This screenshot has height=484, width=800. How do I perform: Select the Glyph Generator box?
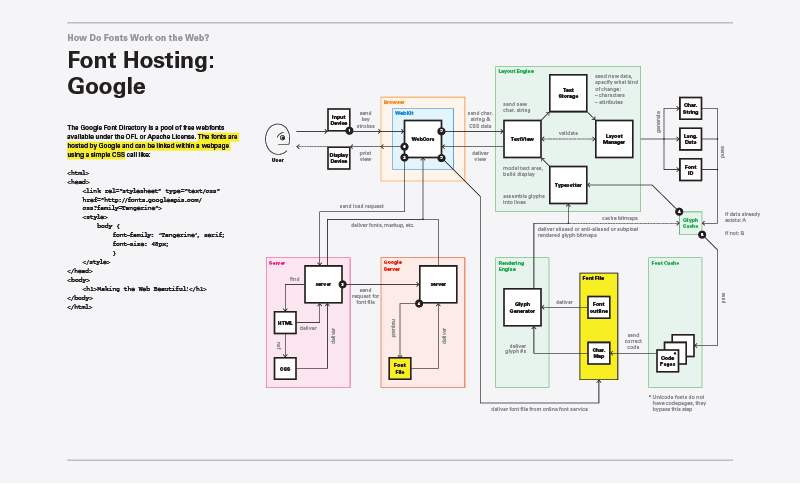pyautogui.click(x=522, y=307)
